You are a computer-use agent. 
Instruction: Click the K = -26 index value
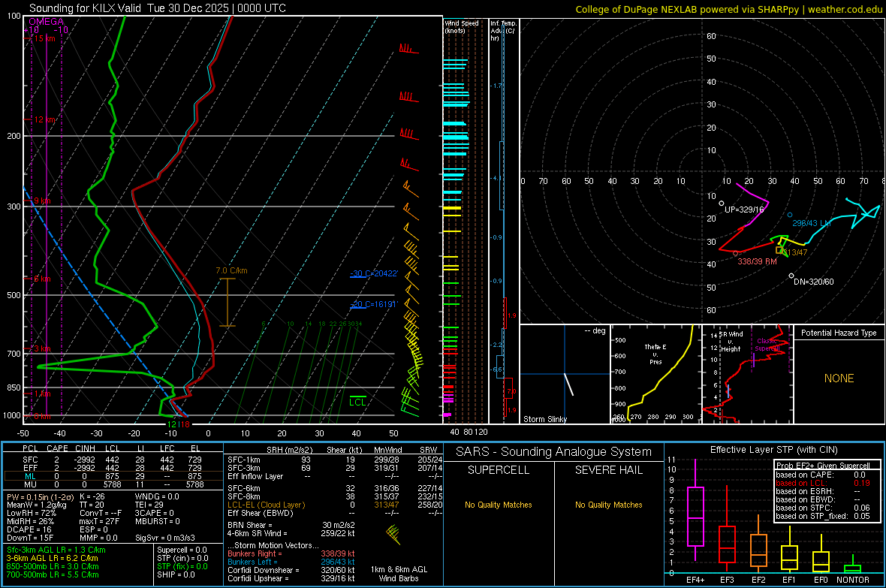coord(92,496)
